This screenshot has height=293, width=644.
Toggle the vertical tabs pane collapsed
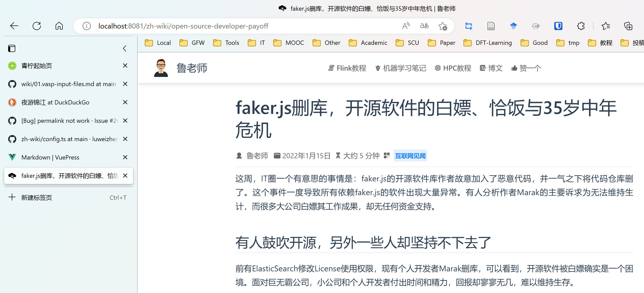pyautogui.click(x=125, y=48)
